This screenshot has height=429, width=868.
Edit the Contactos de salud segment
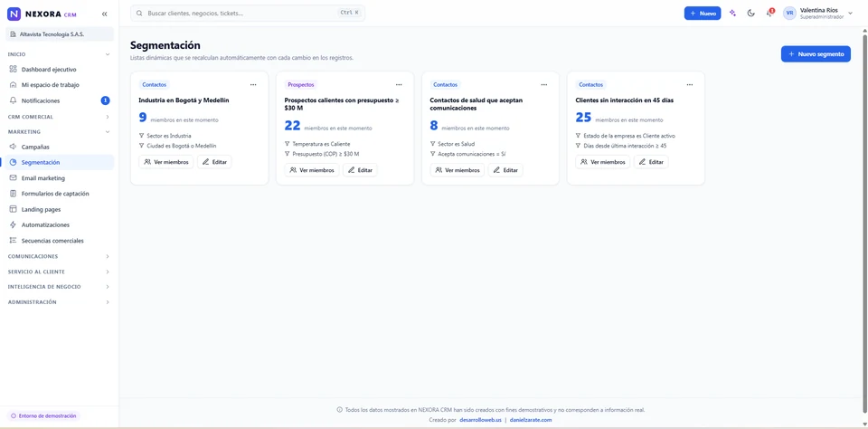(x=505, y=170)
